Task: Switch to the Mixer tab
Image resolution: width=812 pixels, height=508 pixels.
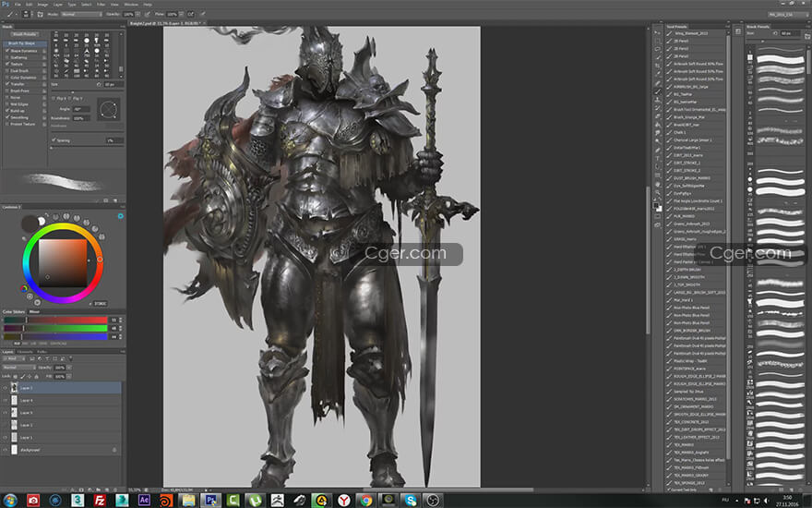Action: point(34,311)
